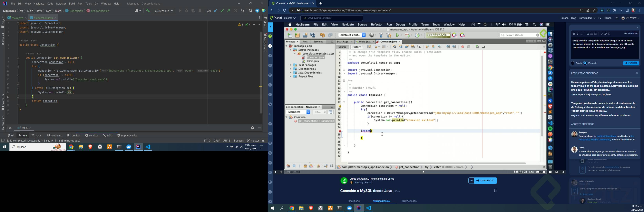The image size is (644, 212).
Task: Expand the Platzi Explorar dropdown
Action: pos(290,18)
